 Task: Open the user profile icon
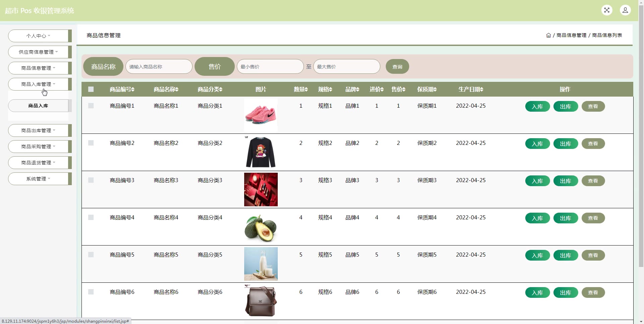(625, 10)
